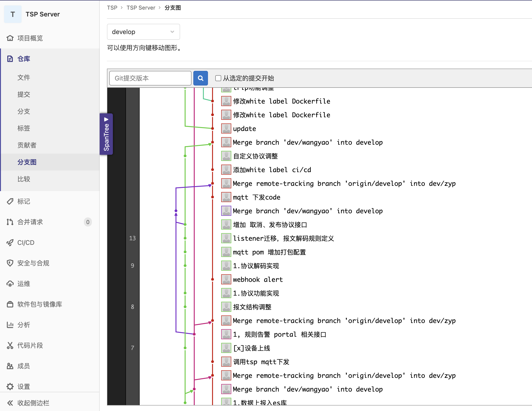The height and width of the screenshot is (411, 532).
Task: Click the Git提交版本 input field
Action: (150, 78)
